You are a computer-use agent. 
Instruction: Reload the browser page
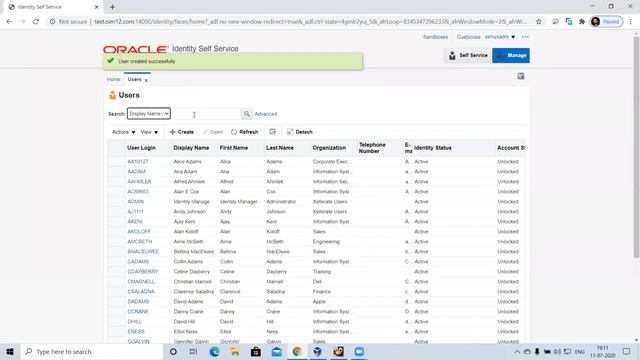(x=36, y=22)
